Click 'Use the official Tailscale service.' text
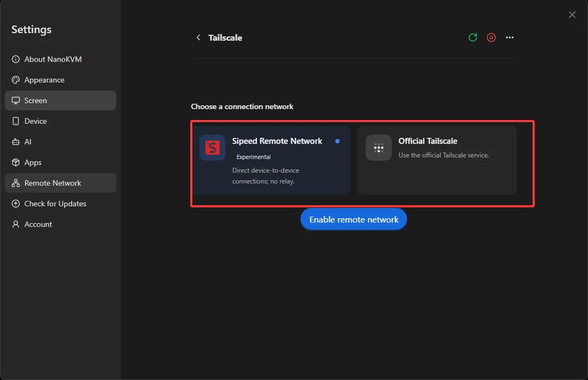 click(443, 155)
